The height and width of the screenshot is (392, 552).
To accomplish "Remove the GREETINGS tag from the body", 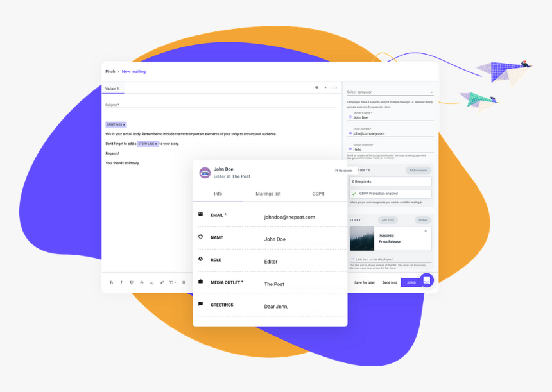I will [125, 124].
